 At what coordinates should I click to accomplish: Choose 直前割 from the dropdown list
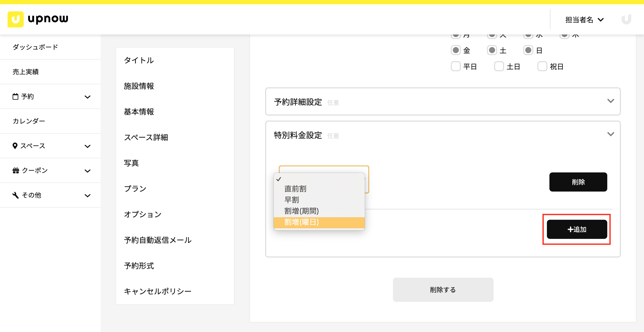(319, 189)
